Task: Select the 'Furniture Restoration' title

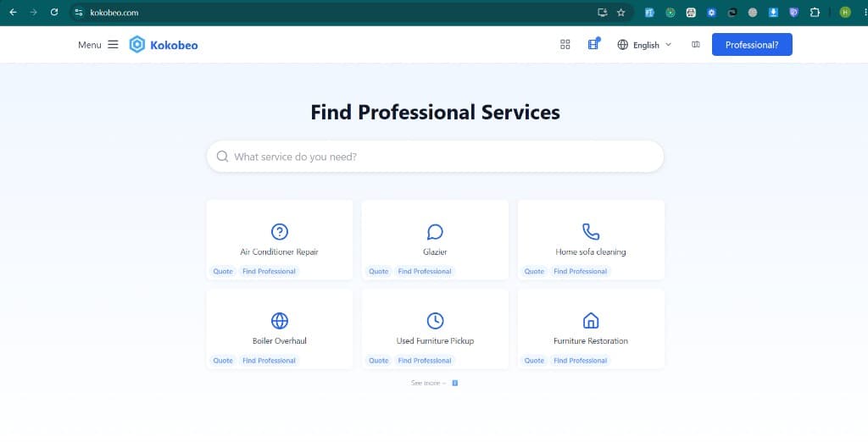Action: (591, 340)
